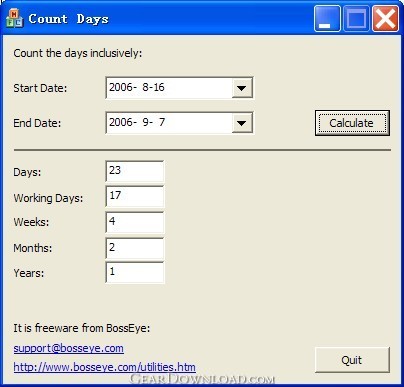Click the Count Days title bar text

click(x=68, y=19)
